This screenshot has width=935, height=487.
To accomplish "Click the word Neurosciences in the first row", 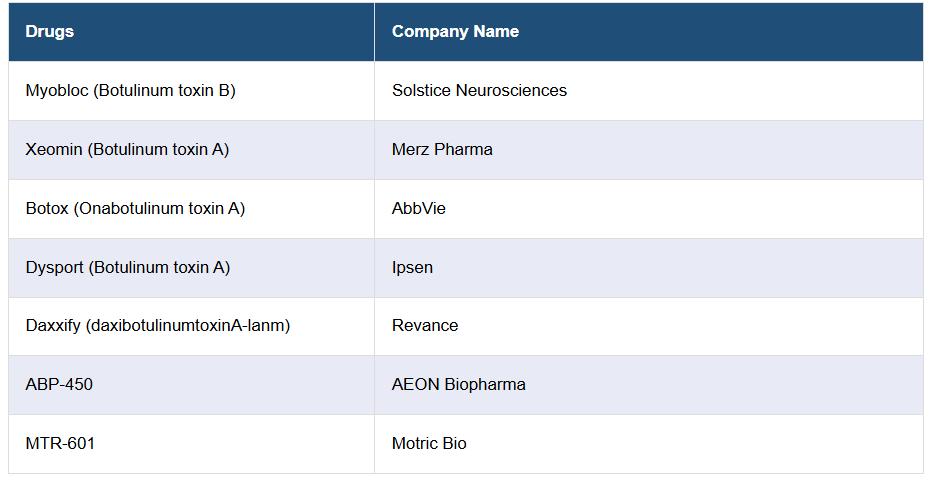I will (x=511, y=91).
